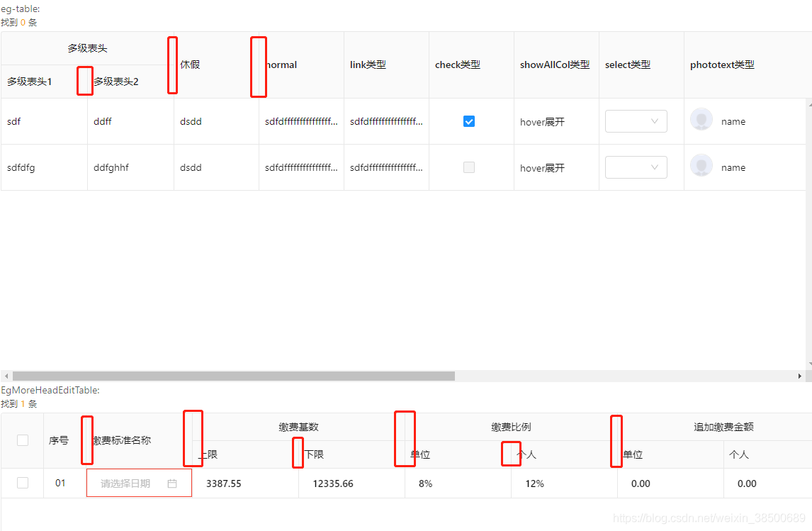Click the dropdown chevron in the sdfdfg row
The image size is (812, 531).
tap(654, 167)
